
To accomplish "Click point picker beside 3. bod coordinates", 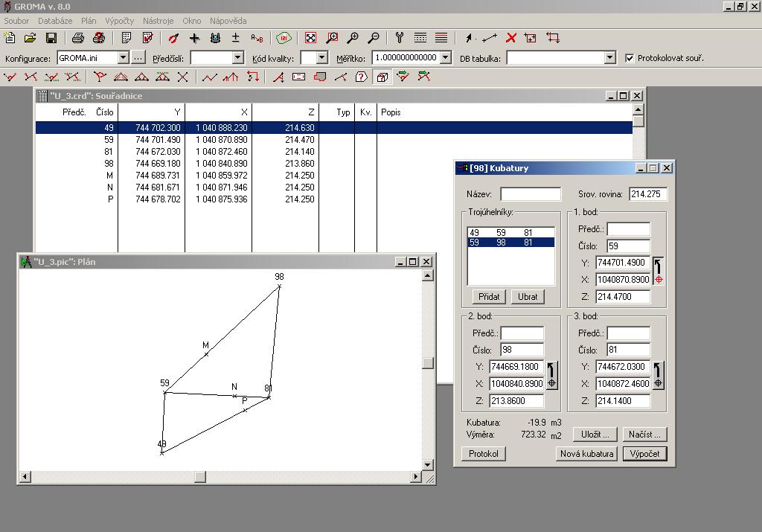I will (658, 376).
